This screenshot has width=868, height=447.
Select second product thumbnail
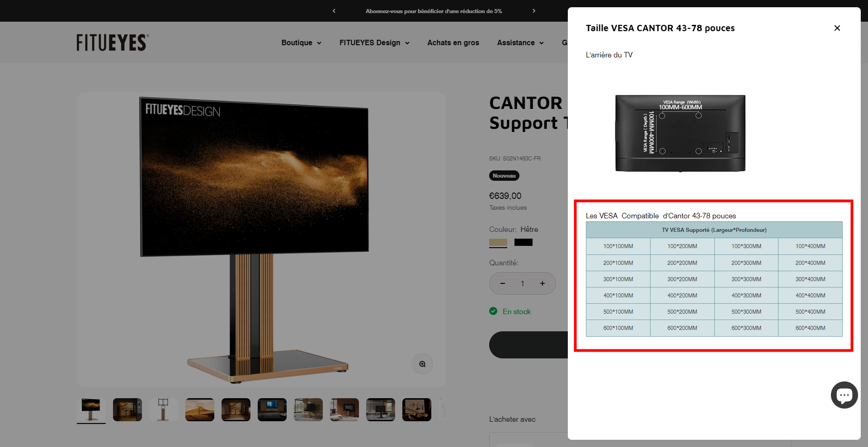click(127, 409)
